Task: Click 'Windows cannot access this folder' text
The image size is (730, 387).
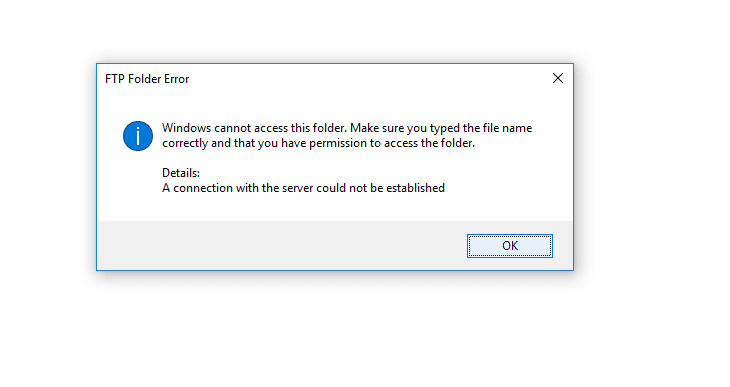Action: (254, 128)
